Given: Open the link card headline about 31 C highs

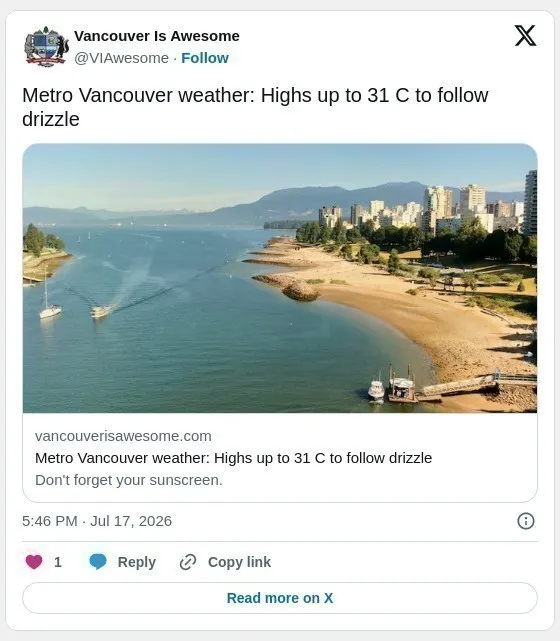Looking at the screenshot, I should point(233,458).
